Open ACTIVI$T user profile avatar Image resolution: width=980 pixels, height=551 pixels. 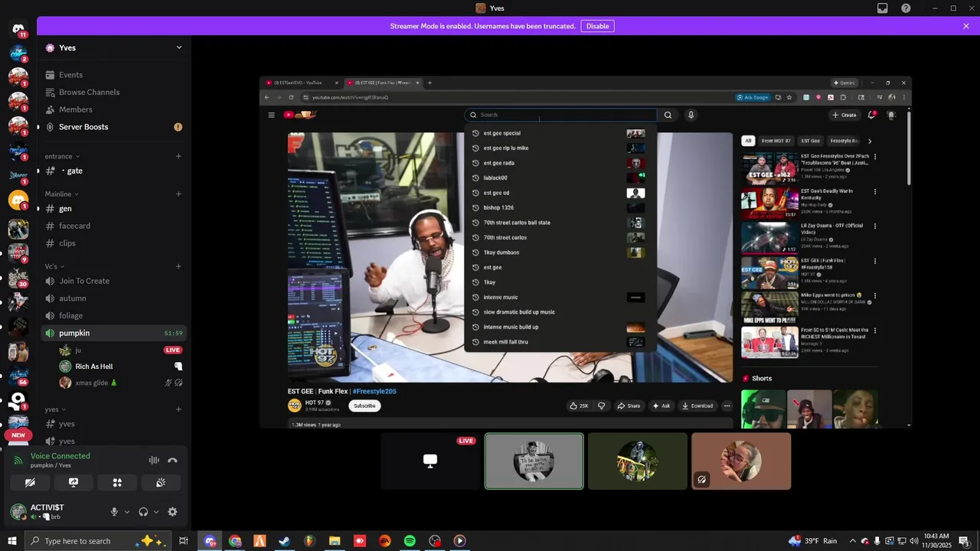[18, 512]
